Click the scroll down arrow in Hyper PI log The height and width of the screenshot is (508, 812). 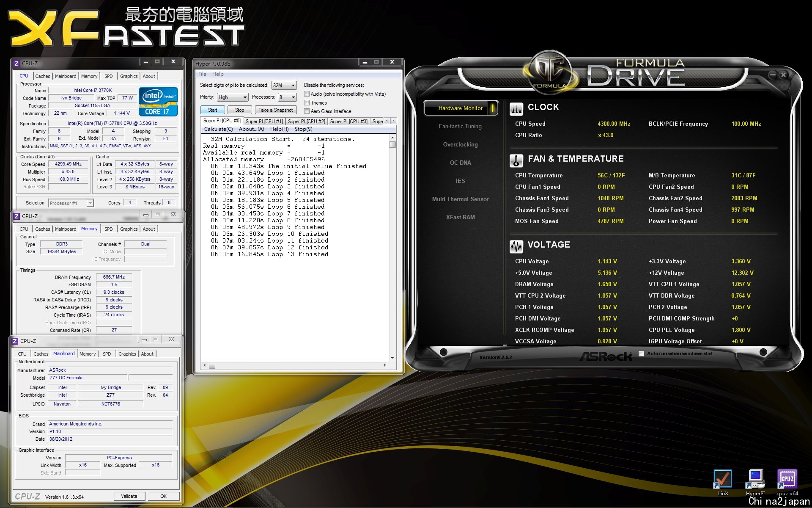pos(392,358)
